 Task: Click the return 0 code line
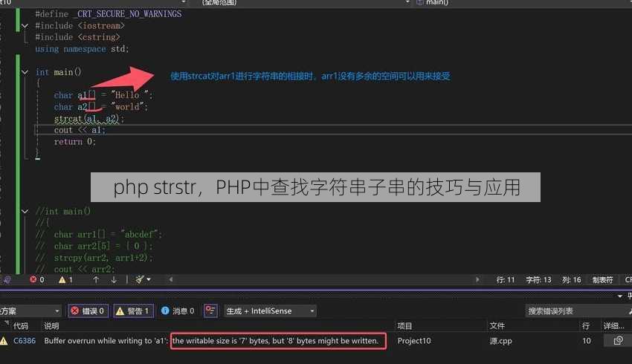[x=75, y=142]
